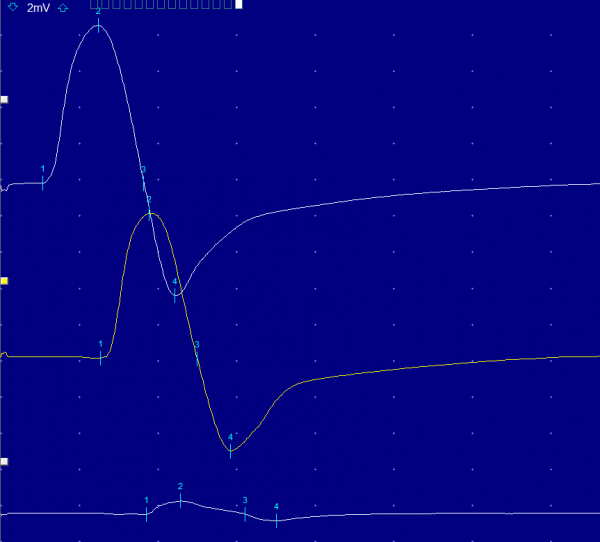The width and height of the screenshot is (600, 542).
Task: Click peak marker 2 on the yellow trace
Action: click(149, 212)
